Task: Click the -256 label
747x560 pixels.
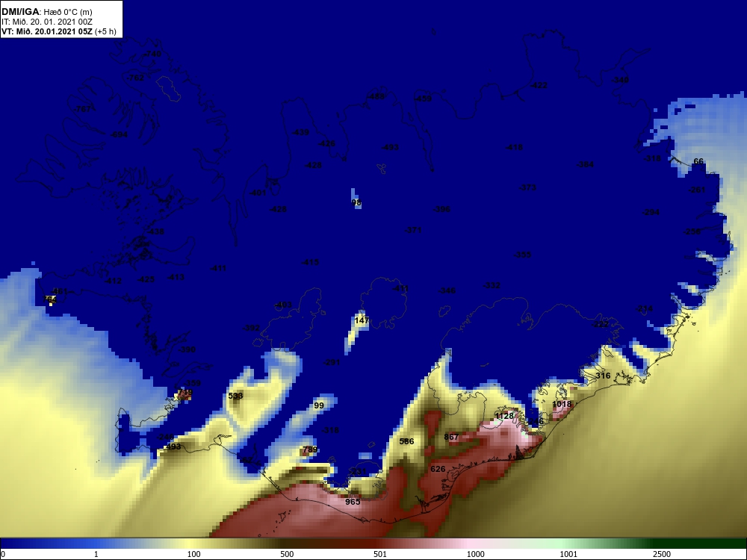Action: point(692,231)
